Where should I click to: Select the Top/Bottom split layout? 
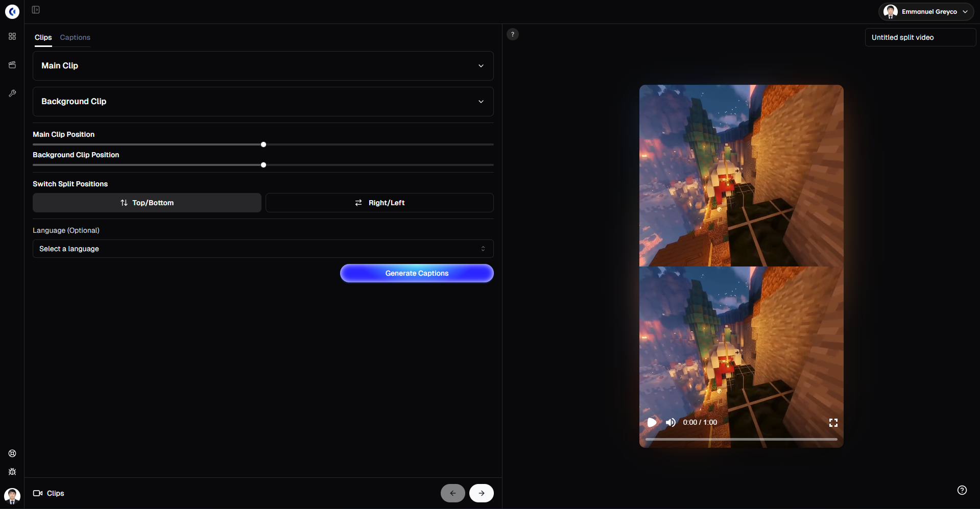pyautogui.click(x=147, y=203)
